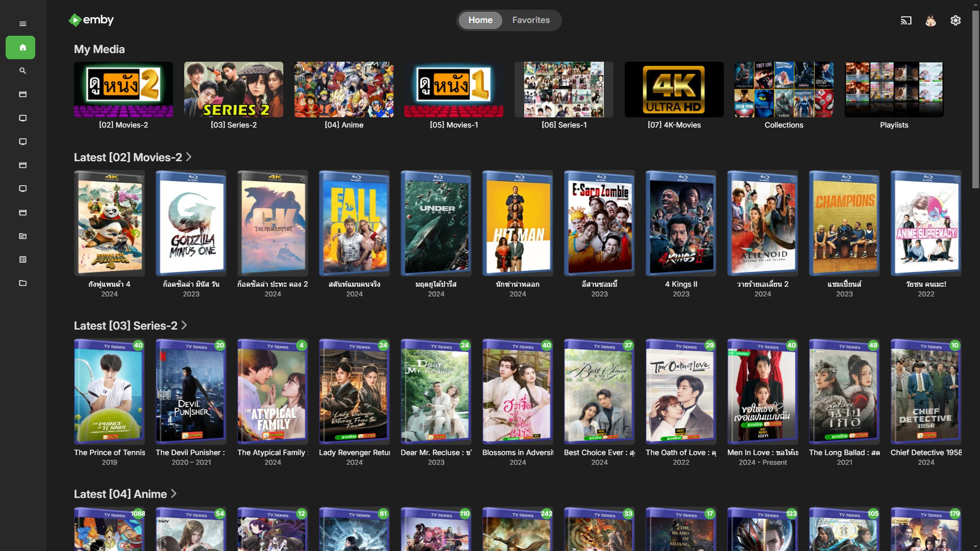Click the Hit Man poster

[x=518, y=223]
